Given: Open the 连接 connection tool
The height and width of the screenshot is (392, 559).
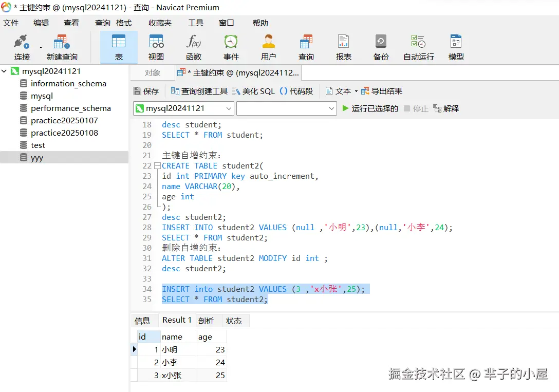Looking at the screenshot, I should (x=22, y=47).
